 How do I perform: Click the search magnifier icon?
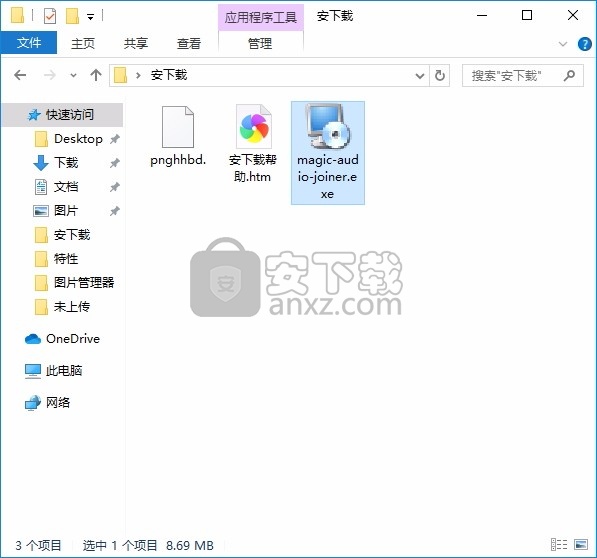[x=570, y=75]
